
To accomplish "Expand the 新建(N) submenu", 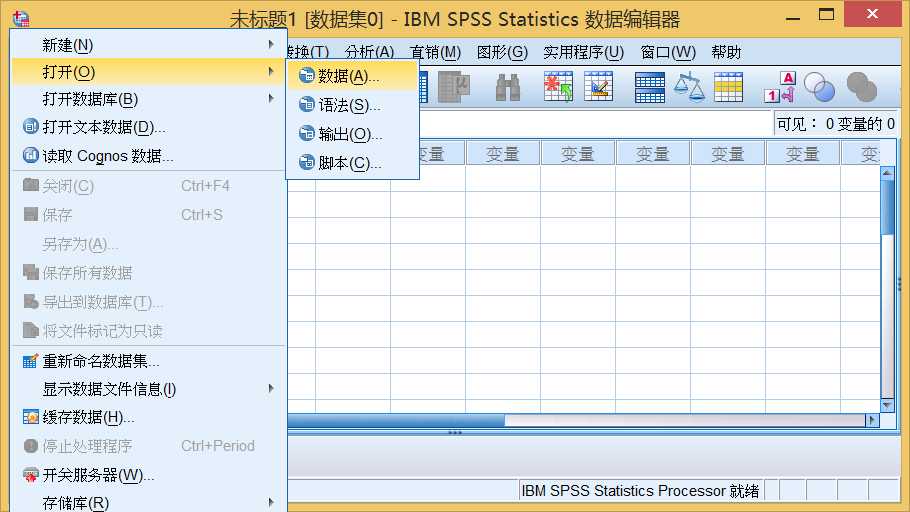I will click(149, 45).
